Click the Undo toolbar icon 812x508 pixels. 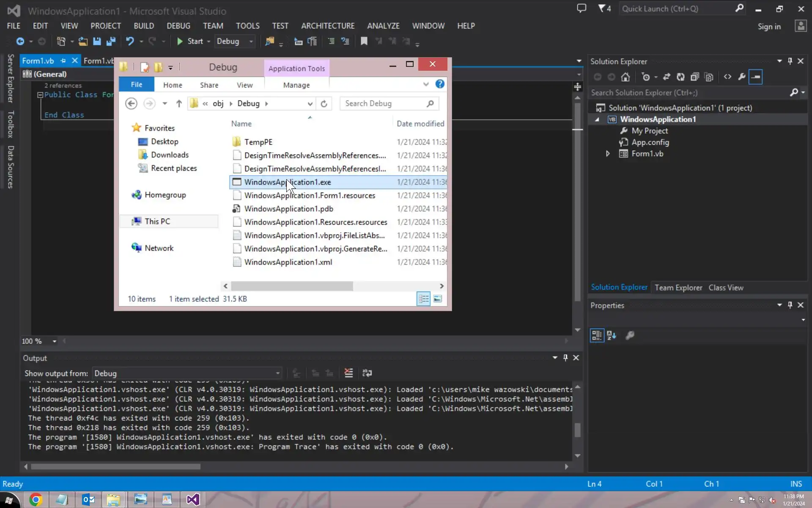click(x=130, y=41)
